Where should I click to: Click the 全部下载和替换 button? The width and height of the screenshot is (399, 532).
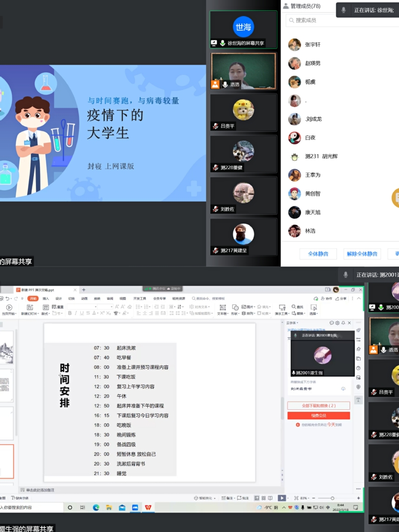(319, 406)
